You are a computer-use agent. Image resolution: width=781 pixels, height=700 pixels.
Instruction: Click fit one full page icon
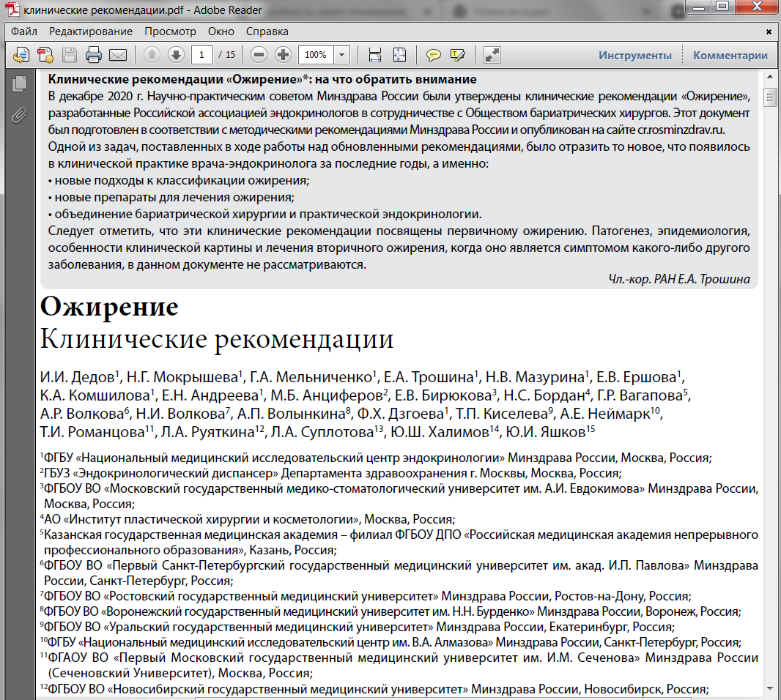(x=399, y=55)
